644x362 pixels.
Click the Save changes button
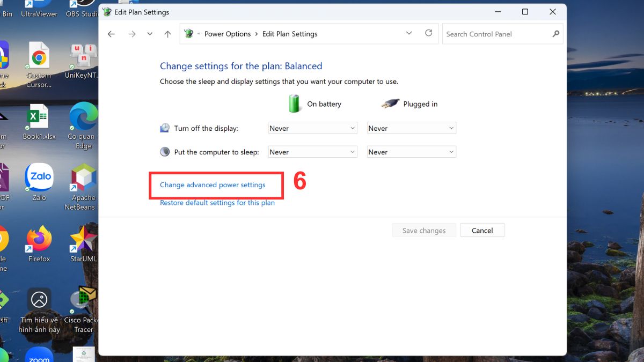pyautogui.click(x=424, y=231)
